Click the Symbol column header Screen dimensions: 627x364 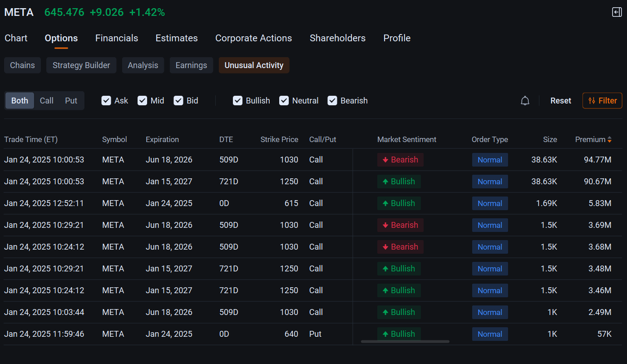click(114, 139)
